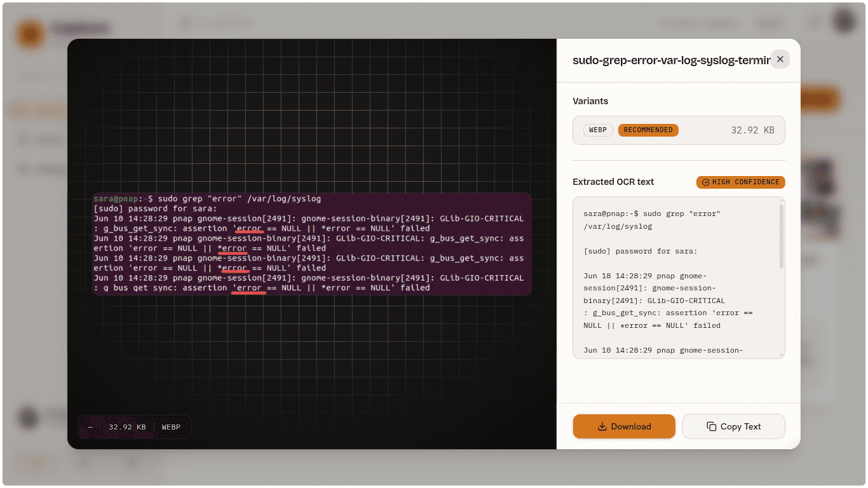Copy the extracted OCR text
The image size is (868, 488).
734,426
